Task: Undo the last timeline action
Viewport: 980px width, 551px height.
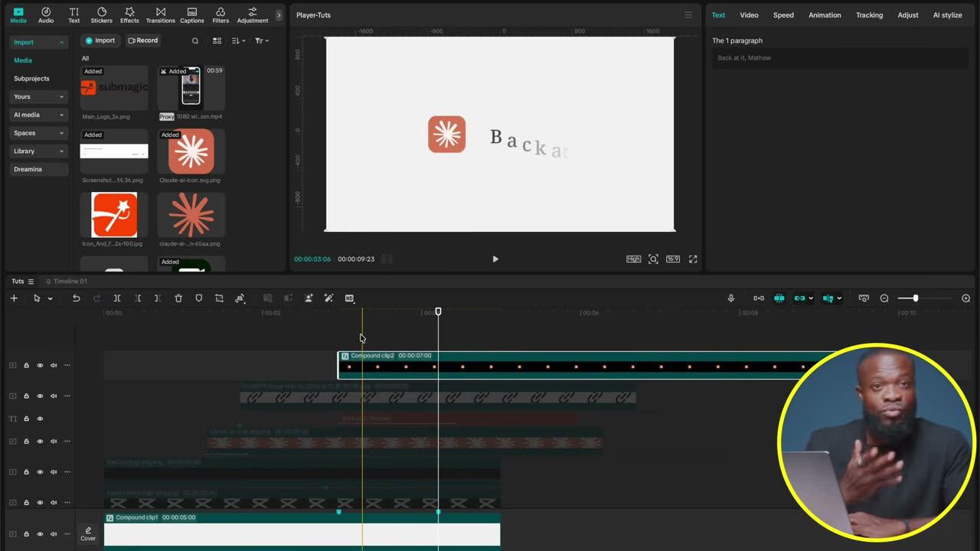Action: (x=76, y=298)
